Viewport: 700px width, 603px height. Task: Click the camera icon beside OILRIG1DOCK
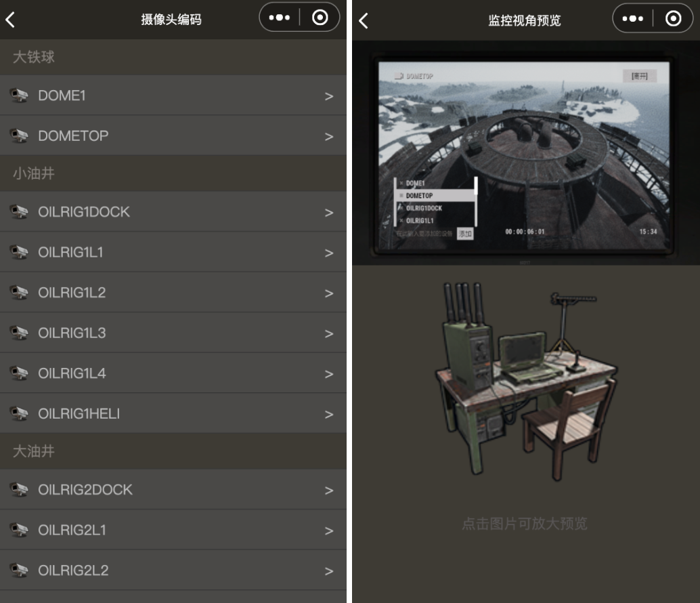(19, 211)
